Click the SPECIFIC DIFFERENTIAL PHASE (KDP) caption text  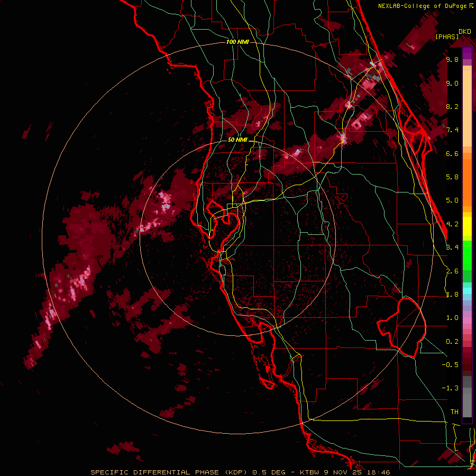coord(169,472)
